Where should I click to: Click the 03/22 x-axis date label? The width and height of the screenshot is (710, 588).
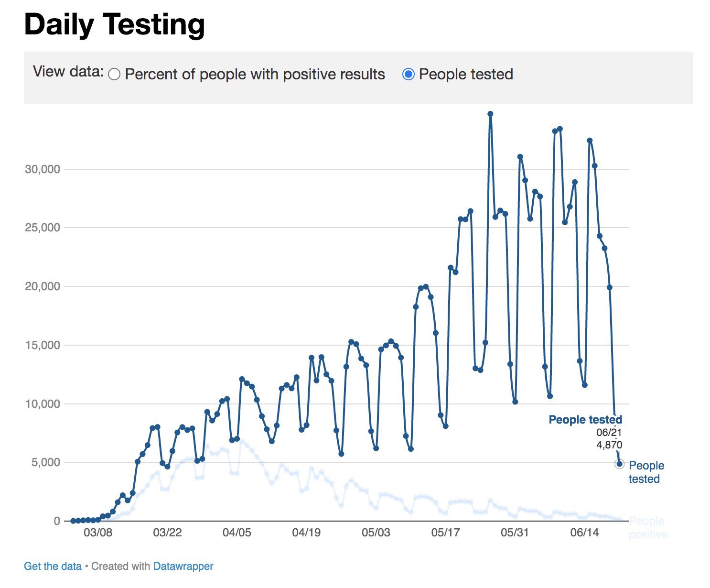pos(167,533)
